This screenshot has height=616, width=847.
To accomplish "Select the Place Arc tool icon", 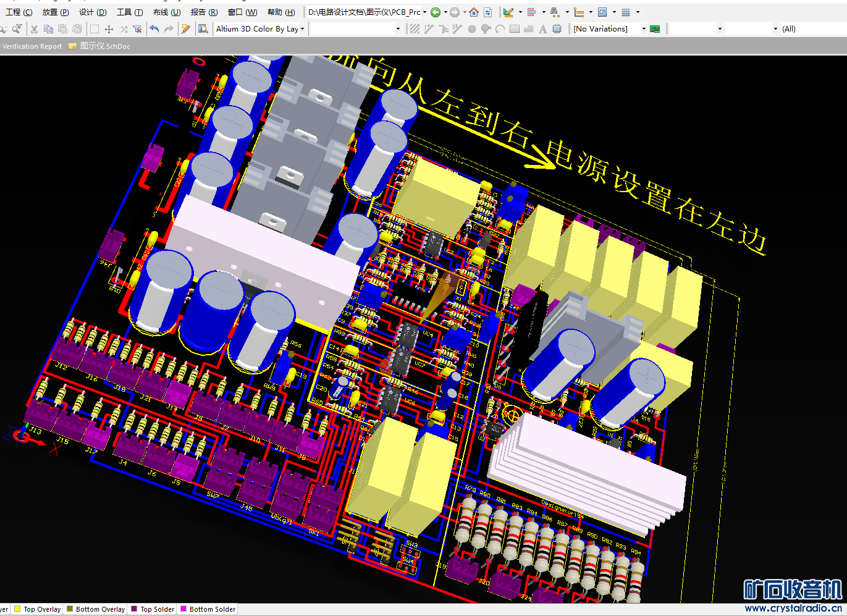I will point(500,29).
